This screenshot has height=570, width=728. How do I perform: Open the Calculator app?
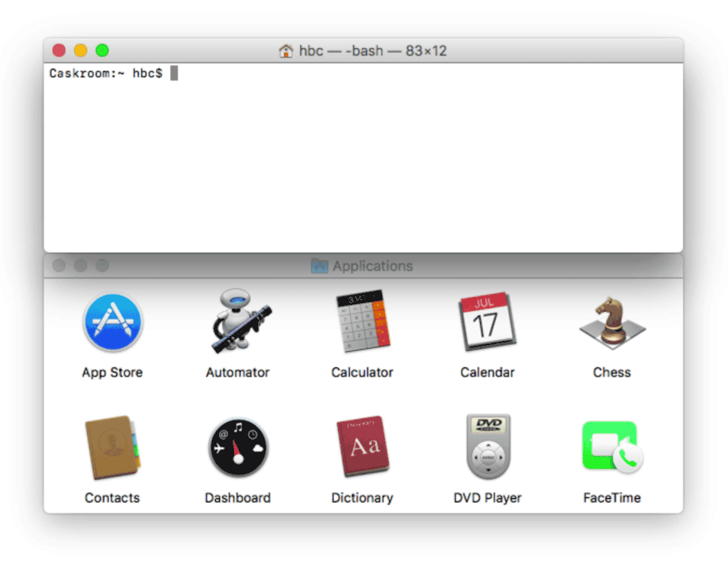(x=362, y=322)
